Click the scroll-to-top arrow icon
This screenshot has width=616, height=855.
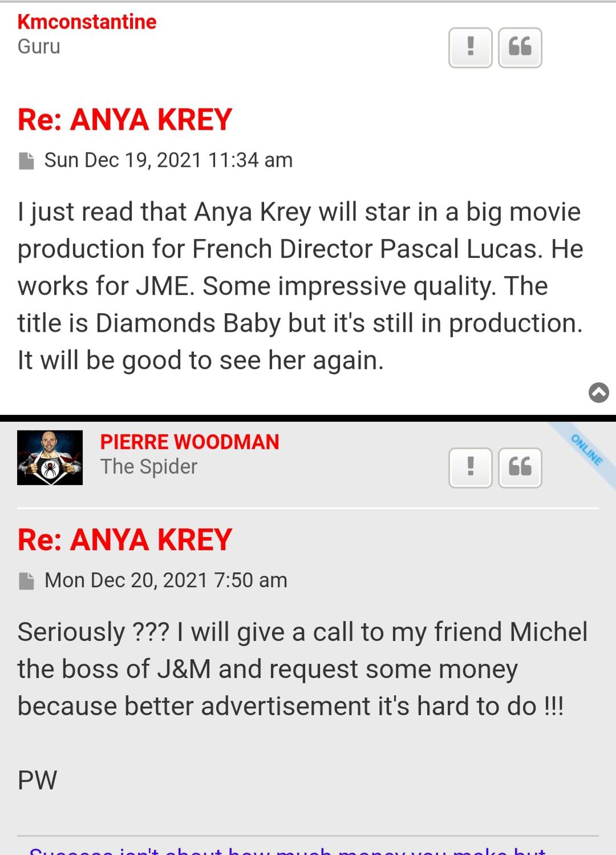[598, 393]
